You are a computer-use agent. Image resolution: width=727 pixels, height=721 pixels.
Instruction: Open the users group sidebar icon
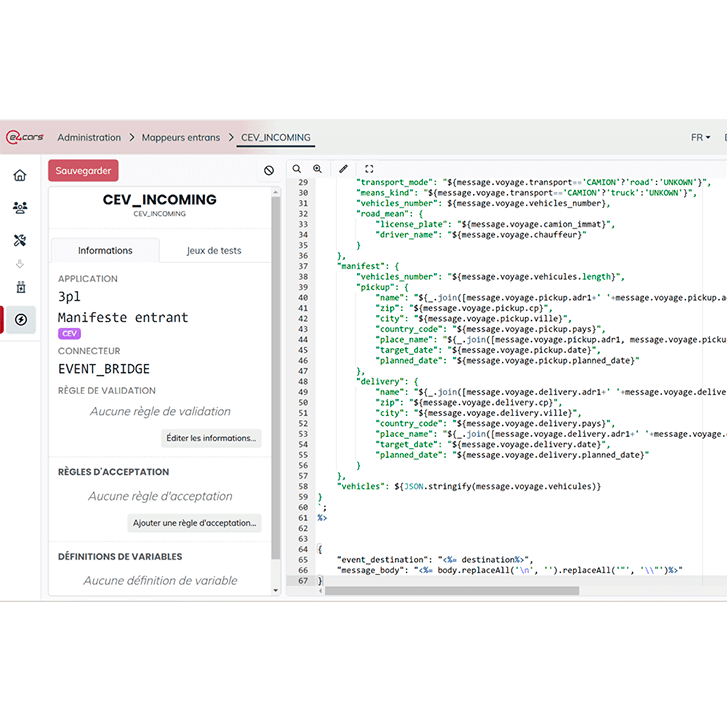pos(20,208)
